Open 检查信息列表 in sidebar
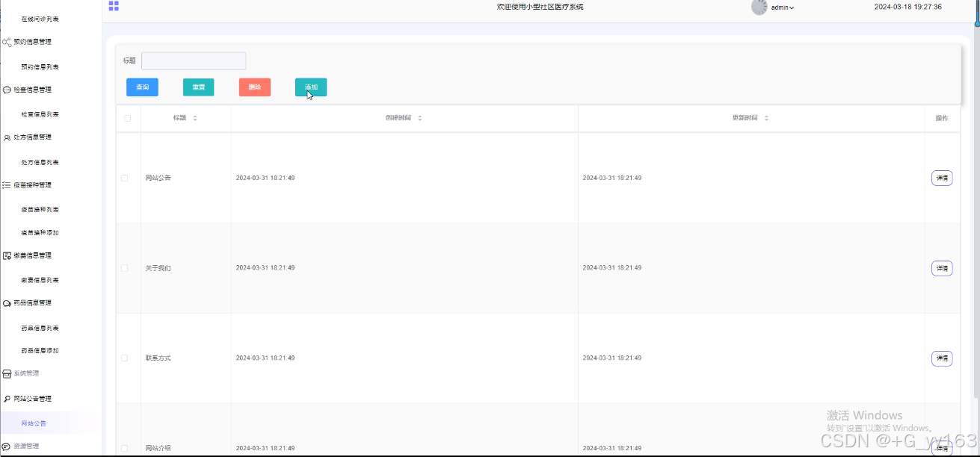 tap(40, 115)
